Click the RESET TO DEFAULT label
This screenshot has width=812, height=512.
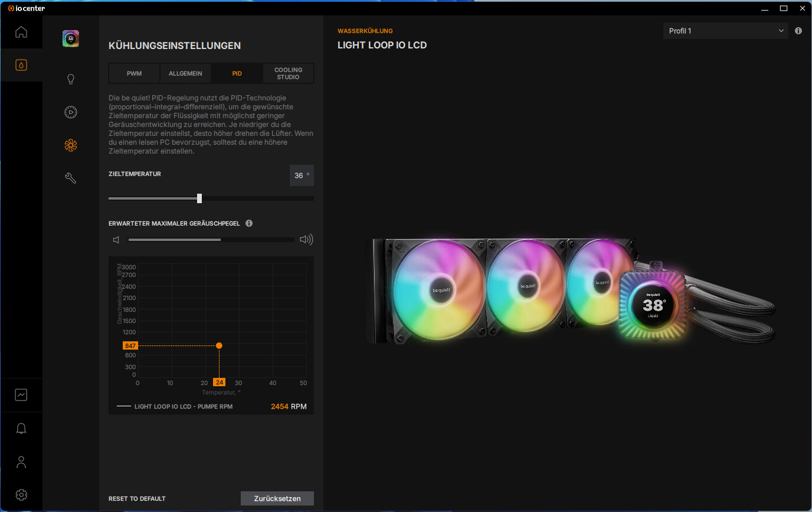click(137, 499)
